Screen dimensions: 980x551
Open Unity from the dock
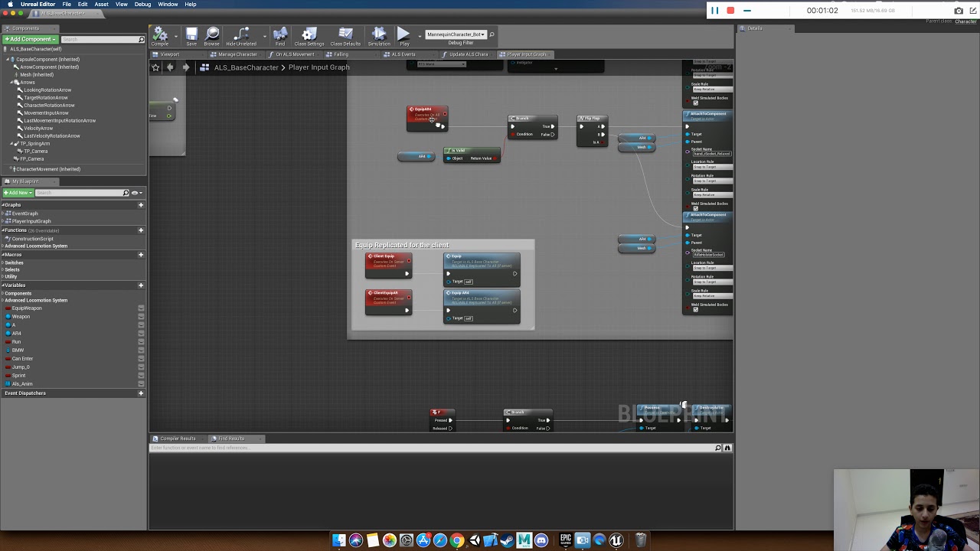[474, 540]
